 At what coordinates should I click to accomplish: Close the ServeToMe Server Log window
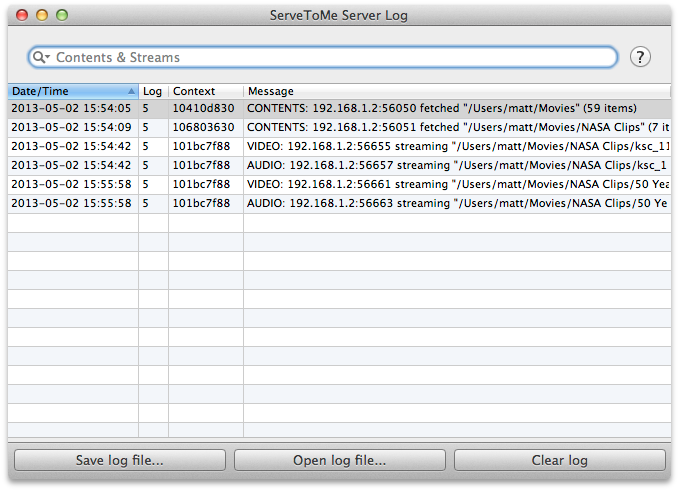coord(22,15)
